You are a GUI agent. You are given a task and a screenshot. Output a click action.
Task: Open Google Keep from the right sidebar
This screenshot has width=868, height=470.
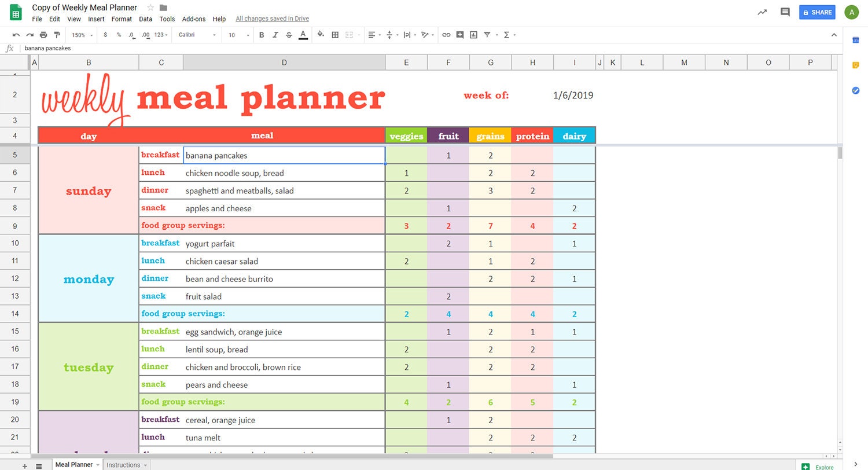point(856,65)
